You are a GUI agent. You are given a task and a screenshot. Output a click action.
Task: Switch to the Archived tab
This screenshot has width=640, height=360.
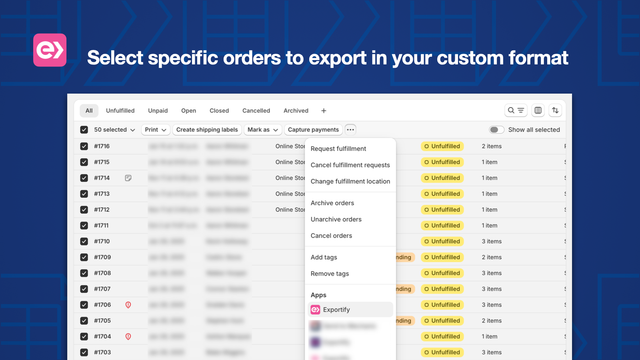point(296,111)
